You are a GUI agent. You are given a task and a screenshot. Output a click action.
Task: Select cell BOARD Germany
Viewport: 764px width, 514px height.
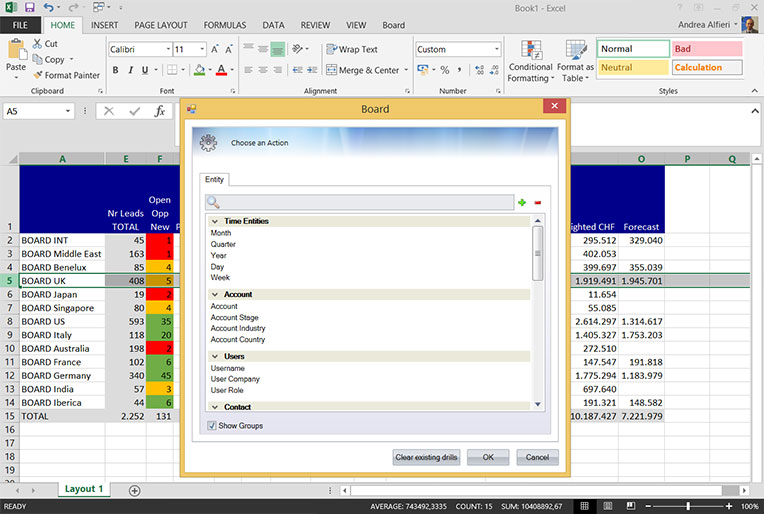[62, 376]
